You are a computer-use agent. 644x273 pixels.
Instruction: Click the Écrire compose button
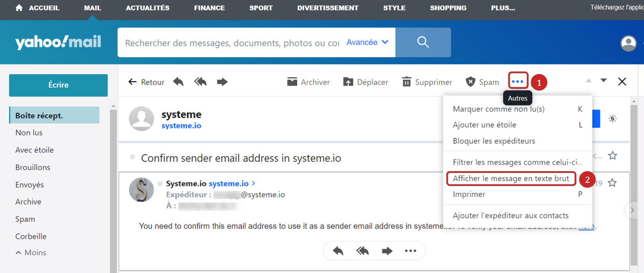click(x=58, y=85)
